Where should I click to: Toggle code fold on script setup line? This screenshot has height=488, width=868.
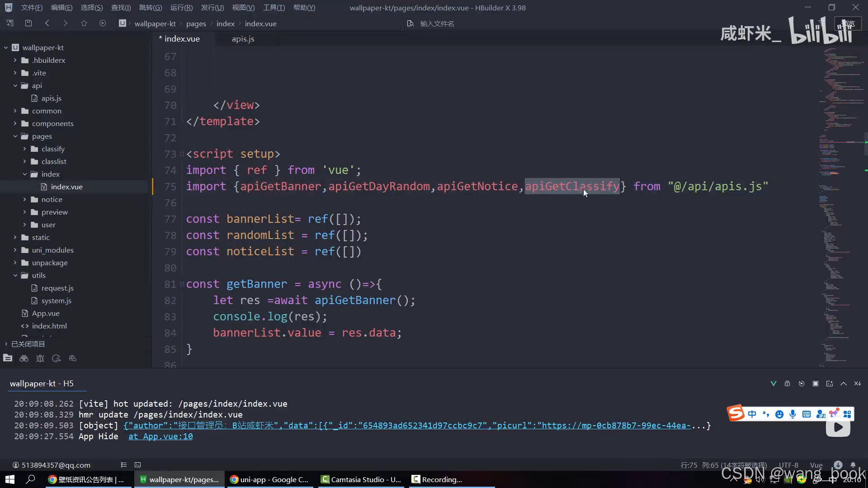[182, 154]
